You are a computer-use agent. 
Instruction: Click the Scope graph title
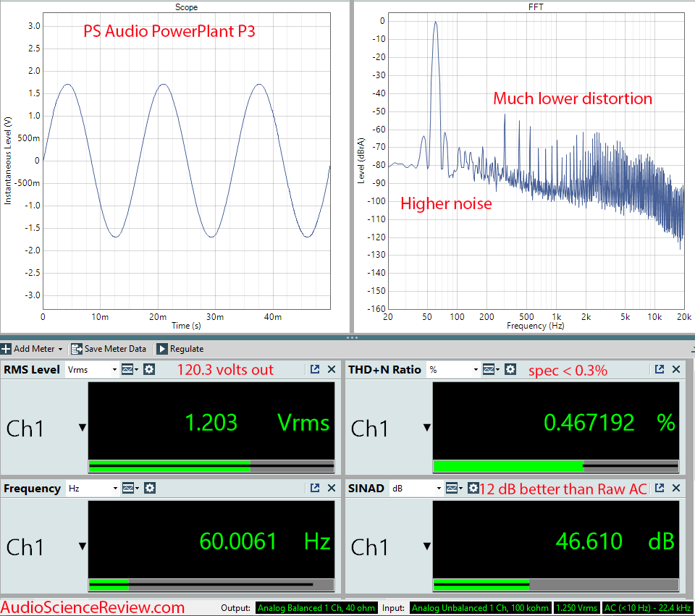[186, 7]
